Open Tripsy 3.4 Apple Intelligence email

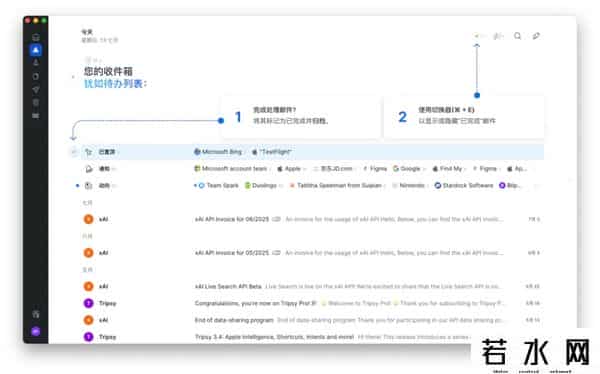(x=312, y=337)
